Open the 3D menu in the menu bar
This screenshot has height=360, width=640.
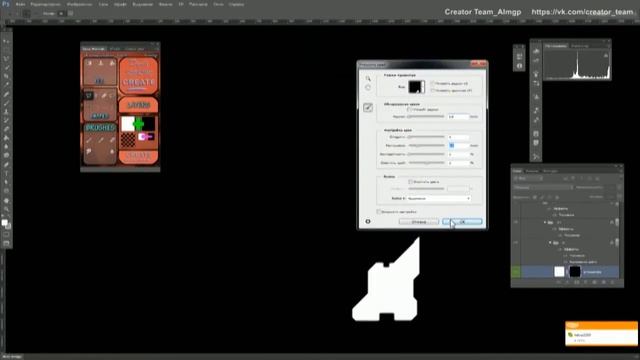pyautogui.click(x=181, y=4)
